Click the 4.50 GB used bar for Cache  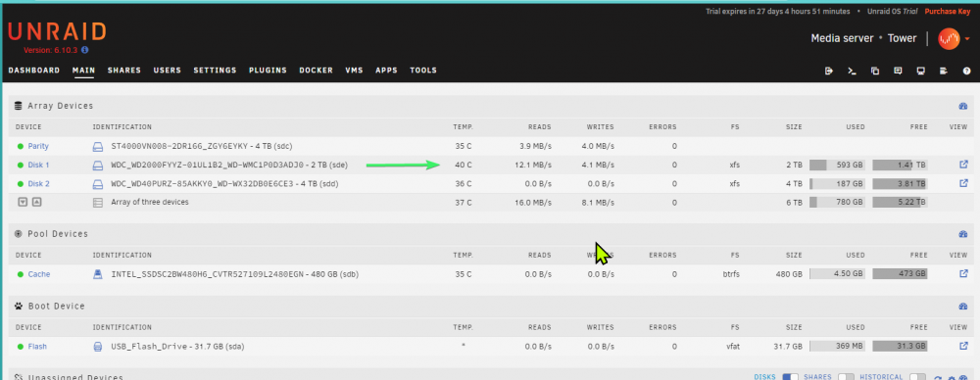click(838, 274)
